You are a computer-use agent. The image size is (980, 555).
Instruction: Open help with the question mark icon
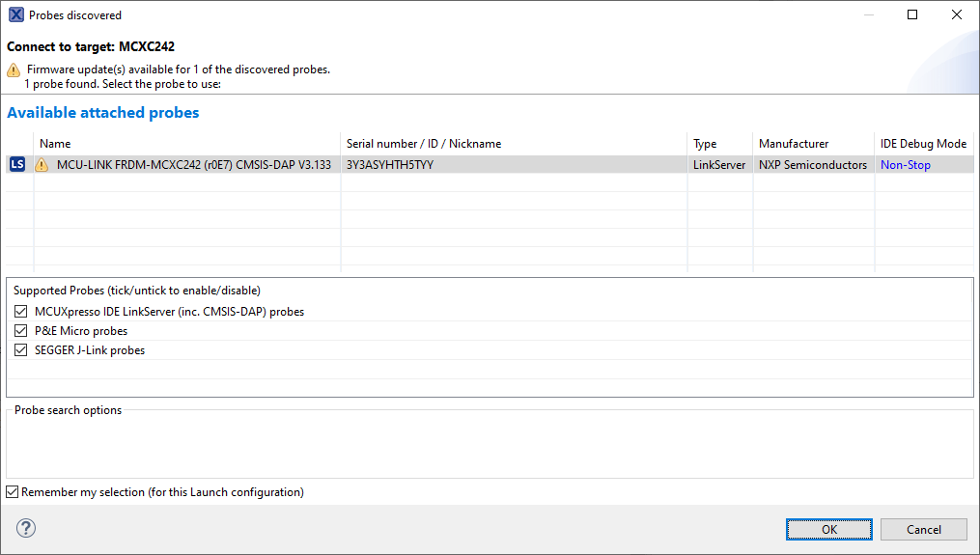click(x=26, y=528)
